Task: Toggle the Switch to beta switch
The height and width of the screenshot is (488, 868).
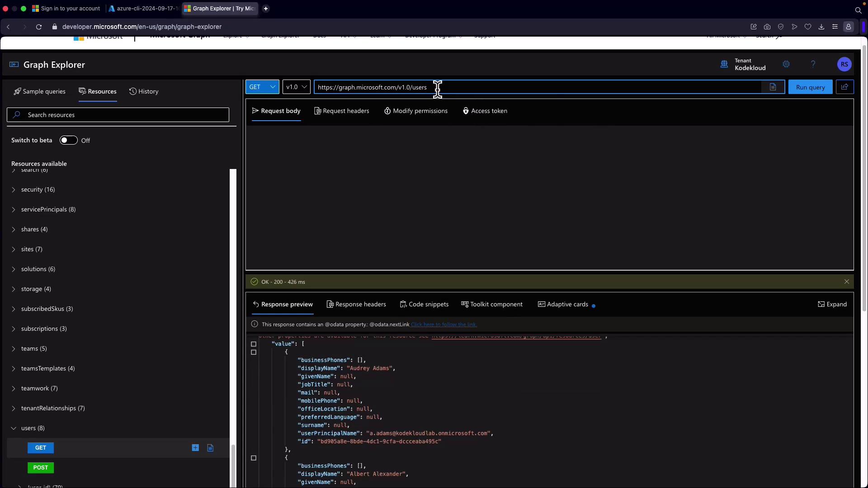Action: click(69, 141)
